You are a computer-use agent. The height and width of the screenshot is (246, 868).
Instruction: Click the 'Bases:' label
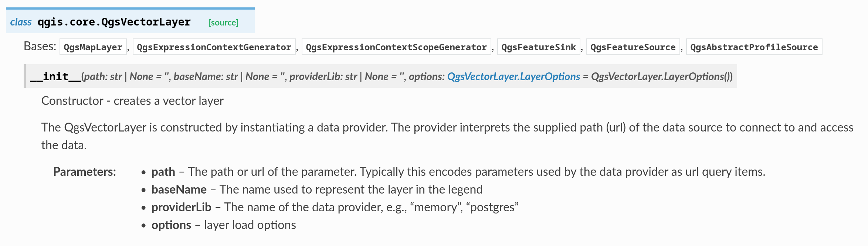click(40, 46)
